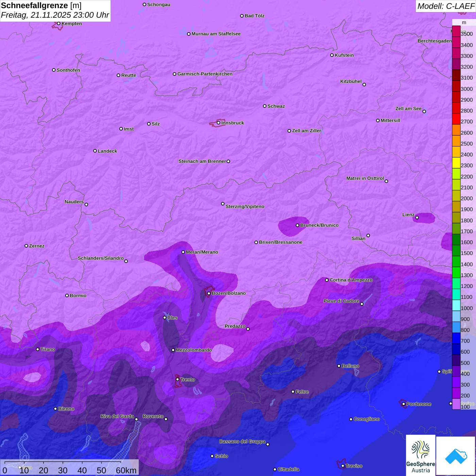Viewport: 476px width, 476px height.
Task: Click the date 'Freitag, 21.11.2025 23:00 Uhr'
Action: click(55, 15)
